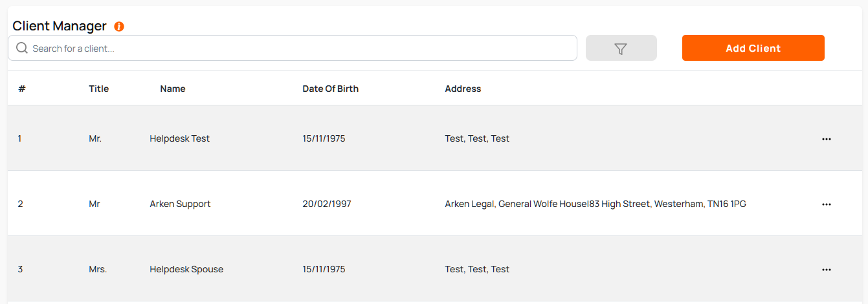Image resolution: width=868 pixels, height=304 pixels.
Task: Click the Arken Legal Westerham address
Action: click(595, 204)
